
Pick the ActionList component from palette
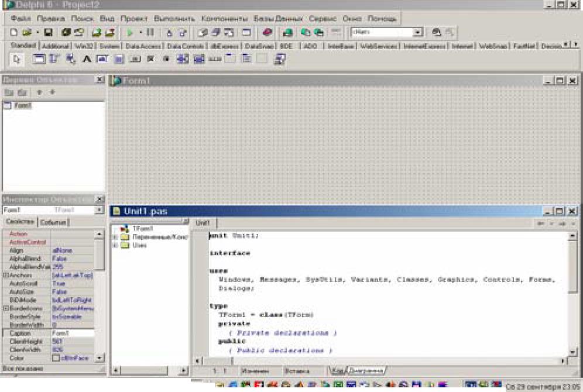280,59
